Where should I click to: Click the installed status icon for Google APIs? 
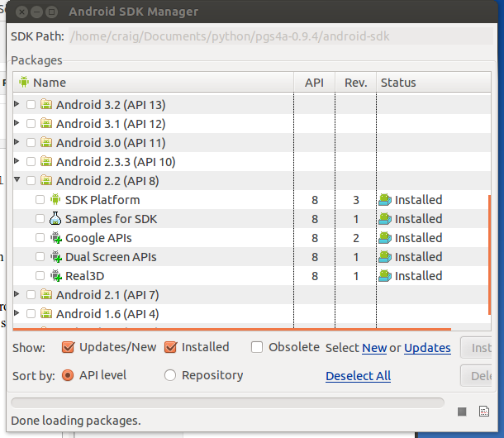[385, 238]
